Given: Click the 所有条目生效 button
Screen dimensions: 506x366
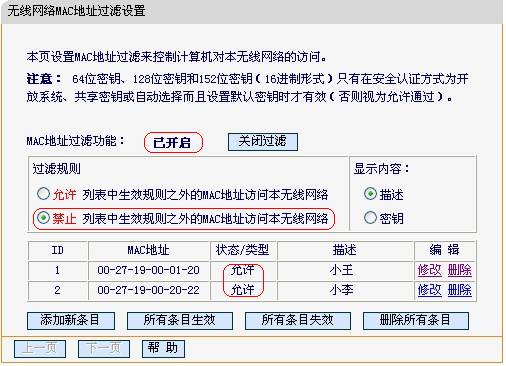Looking at the screenshot, I should click(x=180, y=321).
